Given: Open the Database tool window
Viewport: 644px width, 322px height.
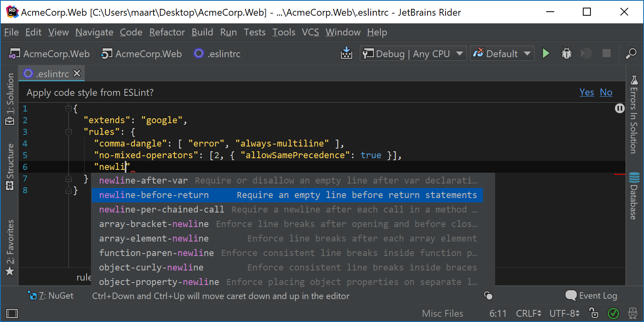Looking at the screenshot, I should 634,196.
